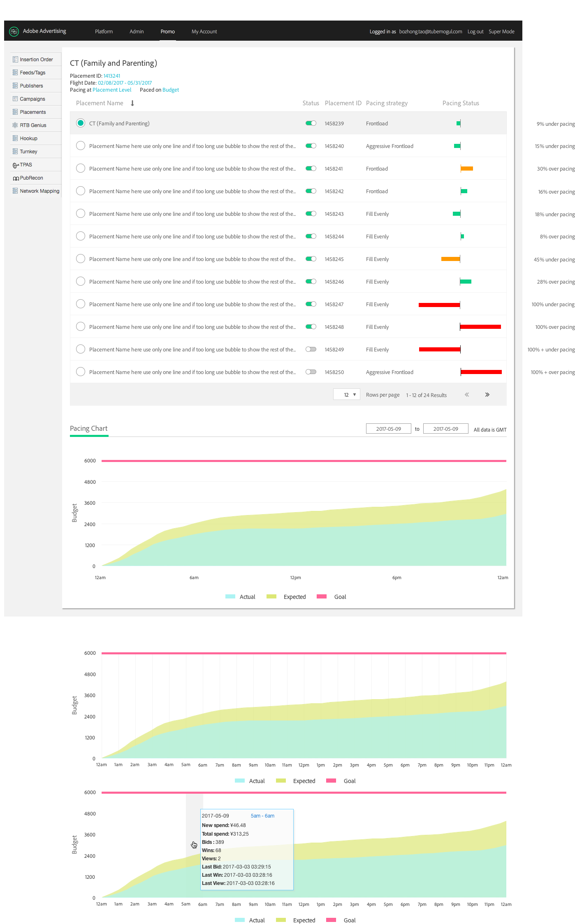Screen dimensions: 575x924
Task: Click the Placement Level link
Action: pos(112,90)
